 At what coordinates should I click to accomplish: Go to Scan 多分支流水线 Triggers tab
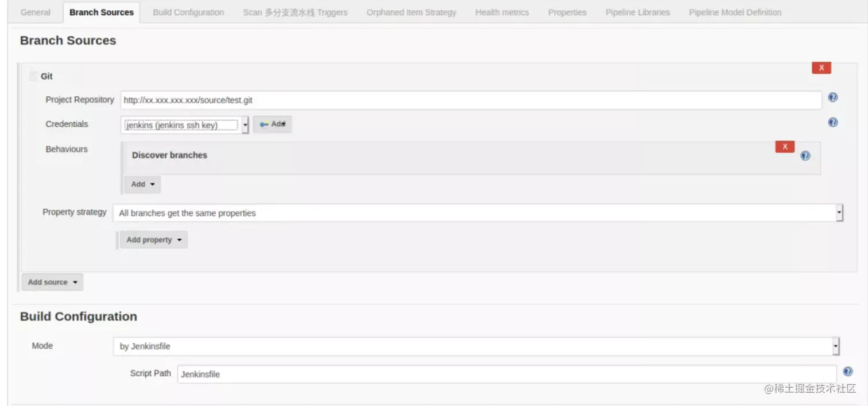(x=295, y=12)
